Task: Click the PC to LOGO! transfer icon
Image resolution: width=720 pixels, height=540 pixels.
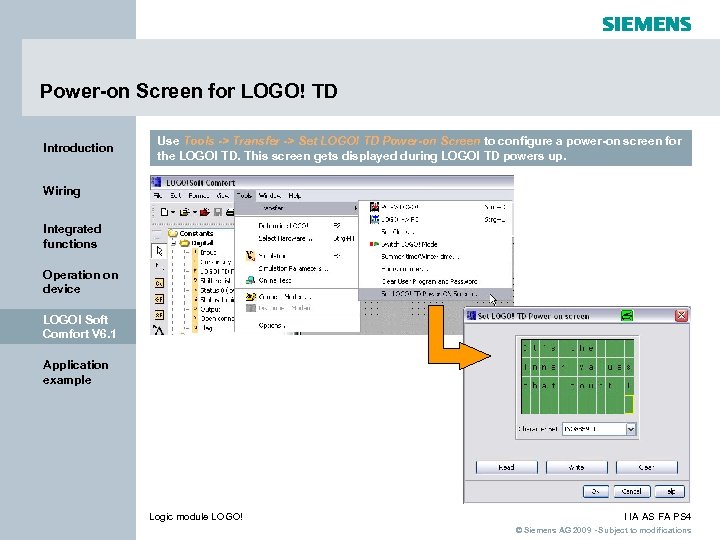Action: point(375,207)
